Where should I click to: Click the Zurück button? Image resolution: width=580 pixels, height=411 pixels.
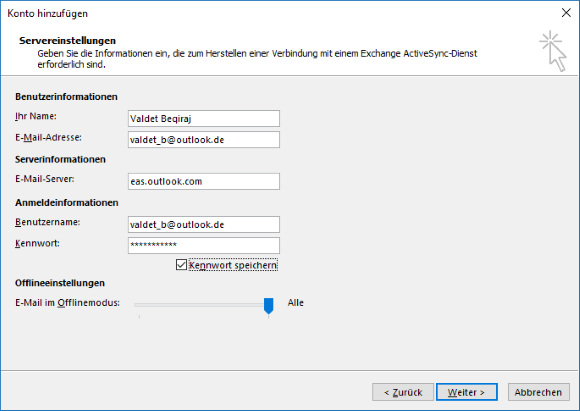(403, 392)
